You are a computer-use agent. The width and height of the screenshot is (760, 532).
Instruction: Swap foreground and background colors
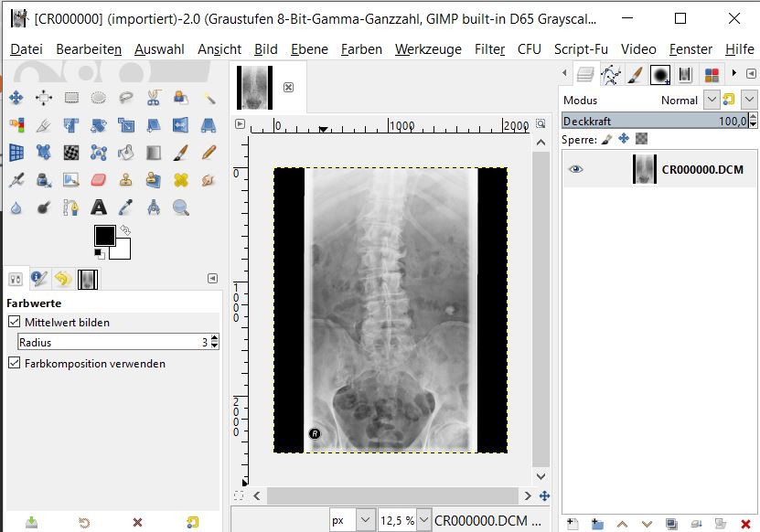[x=125, y=230]
